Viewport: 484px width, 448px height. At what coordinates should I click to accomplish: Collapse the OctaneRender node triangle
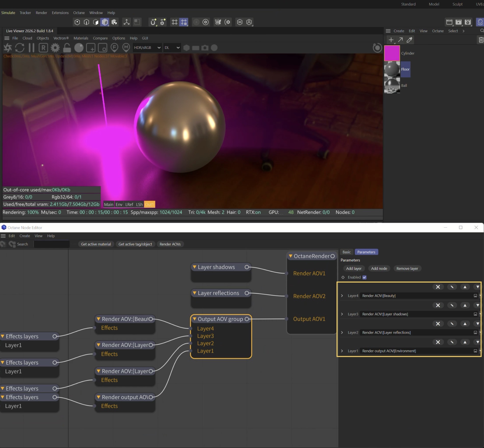click(291, 256)
